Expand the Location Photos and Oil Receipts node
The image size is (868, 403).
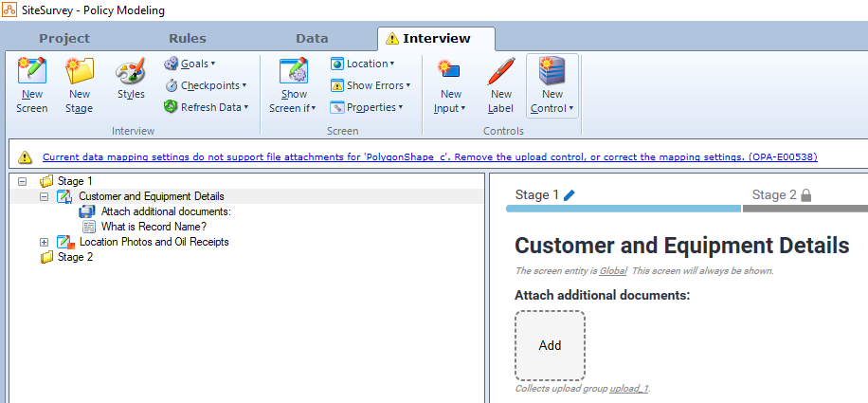pos(45,242)
